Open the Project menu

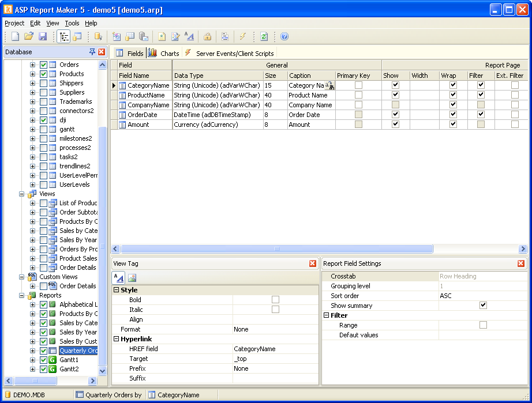14,23
